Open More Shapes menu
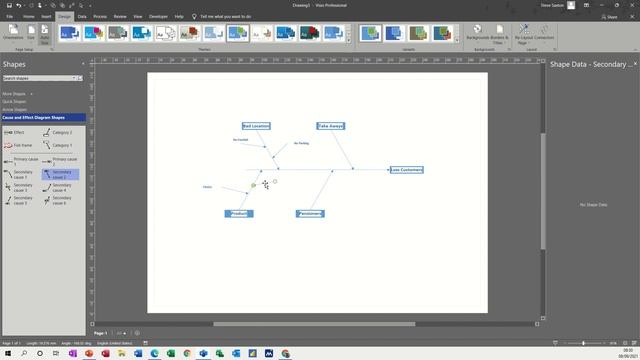Viewport: 640px width, 360px height. pyautogui.click(x=17, y=94)
